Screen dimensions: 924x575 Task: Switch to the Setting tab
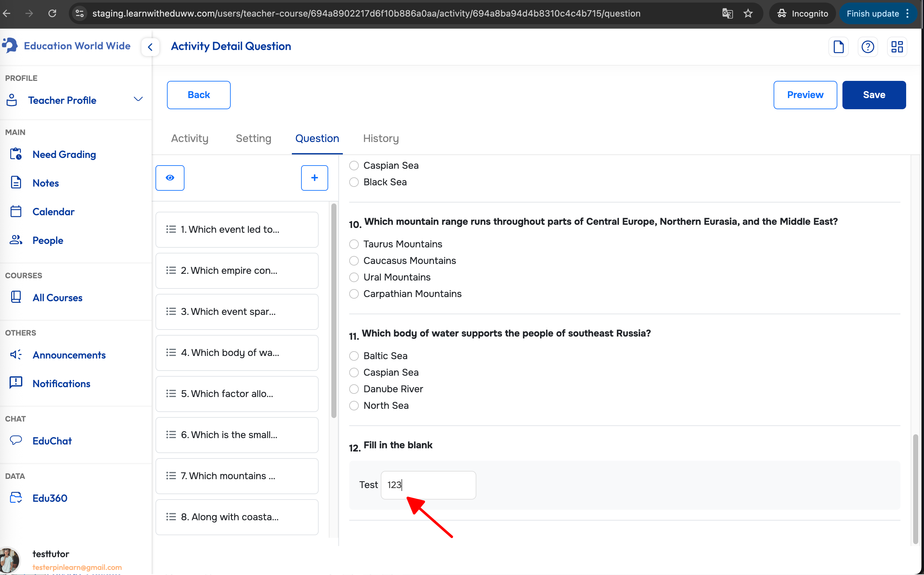pyautogui.click(x=253, y=138)
